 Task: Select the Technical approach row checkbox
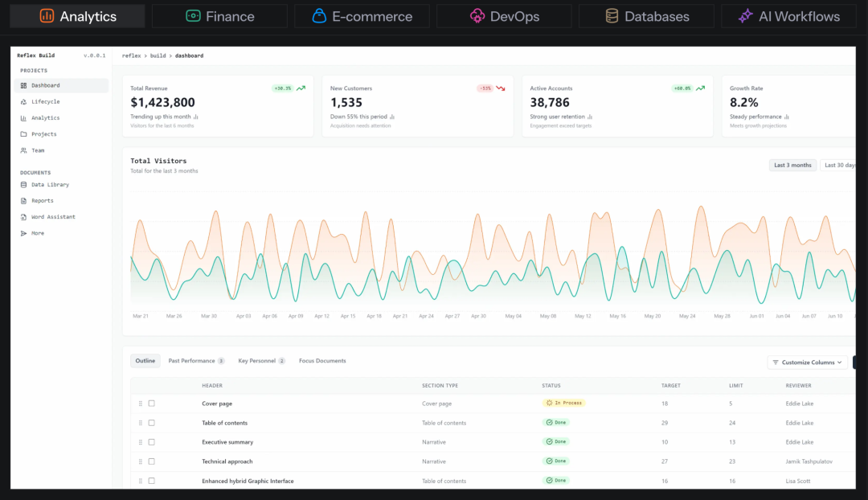tap(152, 461)
